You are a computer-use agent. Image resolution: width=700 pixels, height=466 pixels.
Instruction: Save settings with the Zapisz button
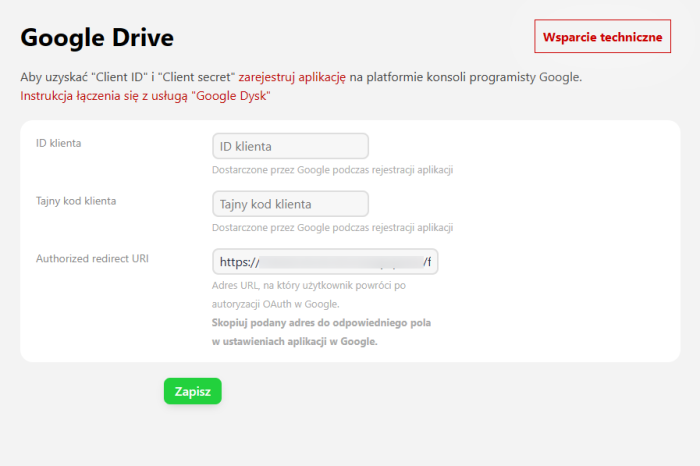point(192,391)
